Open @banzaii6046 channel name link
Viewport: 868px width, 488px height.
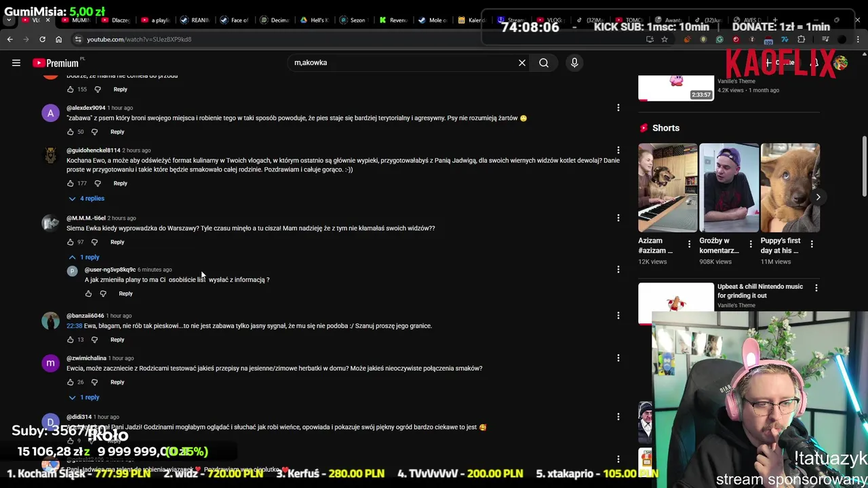click(x=85, y=316)
